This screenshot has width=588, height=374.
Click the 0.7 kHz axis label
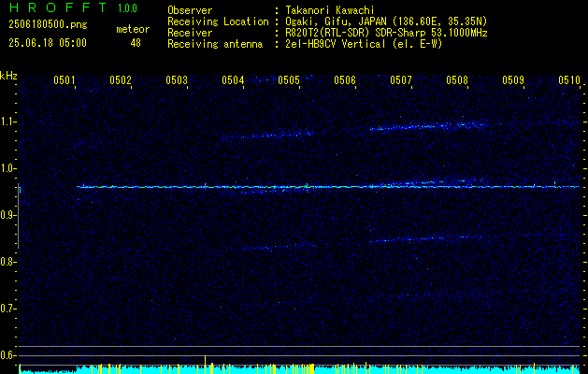point(7,309)
